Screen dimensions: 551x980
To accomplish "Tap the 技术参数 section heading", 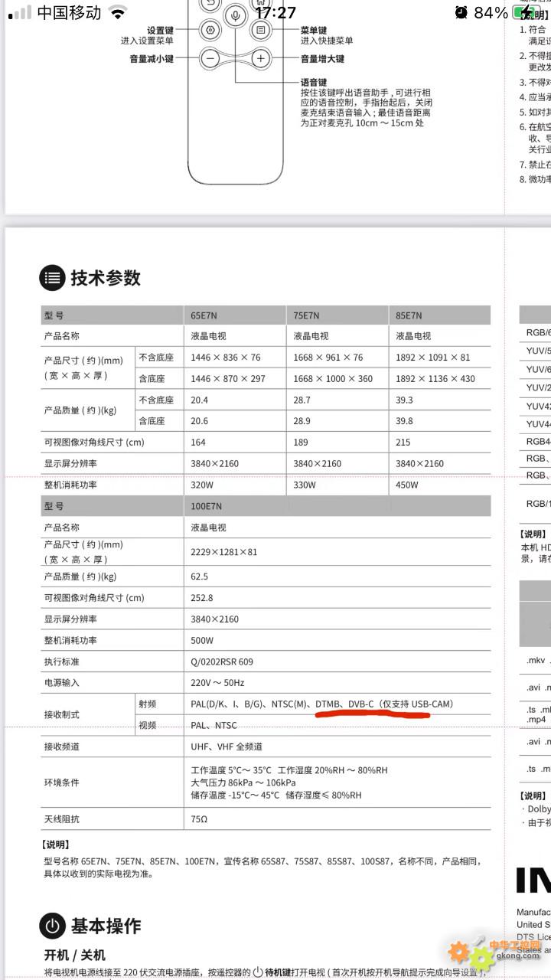I will pos(106,278).
